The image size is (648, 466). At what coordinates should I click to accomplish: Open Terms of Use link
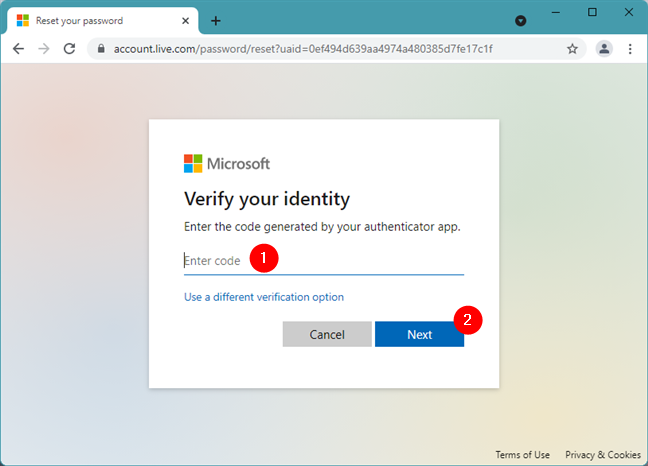(522, 455)
